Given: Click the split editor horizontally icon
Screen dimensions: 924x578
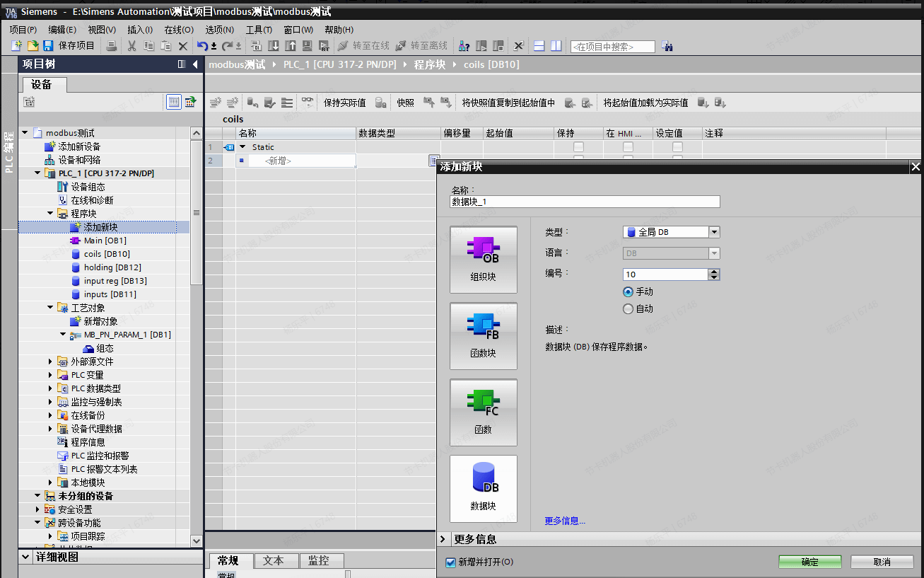Looking at the screenshot, I should (539, 46).
